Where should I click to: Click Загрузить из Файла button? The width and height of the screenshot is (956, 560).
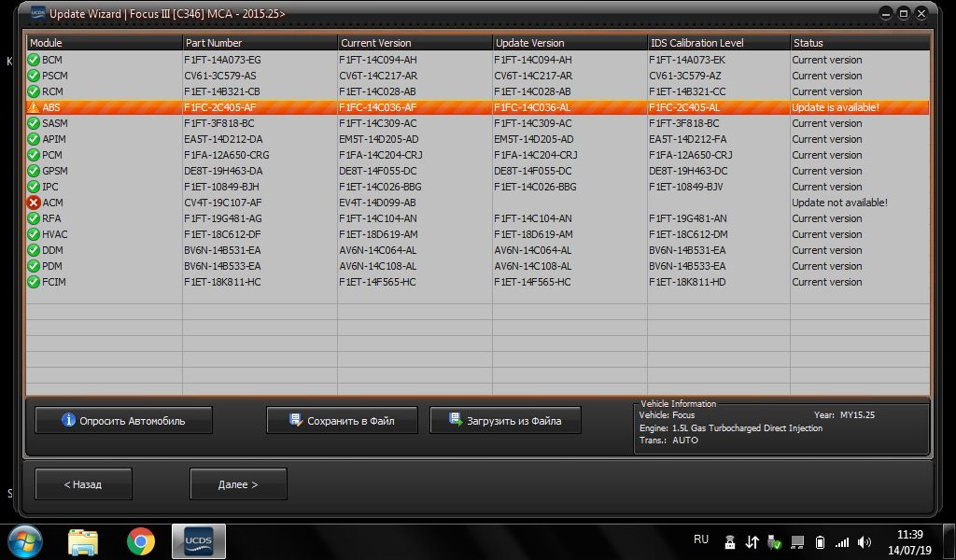505,420
